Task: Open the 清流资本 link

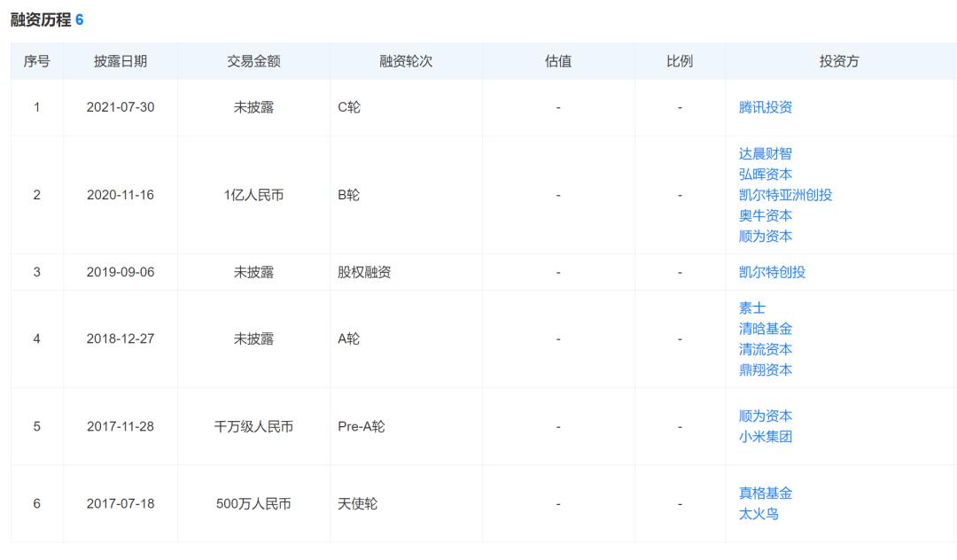Action: coord(766,349)
